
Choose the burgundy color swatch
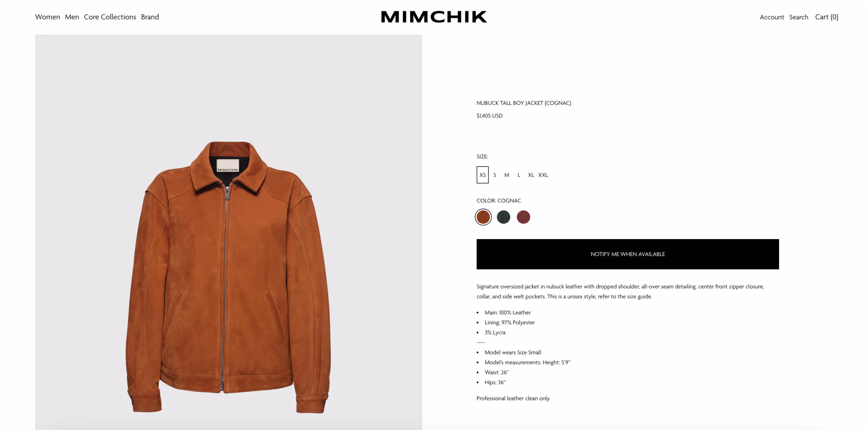[x=523, y=217]
